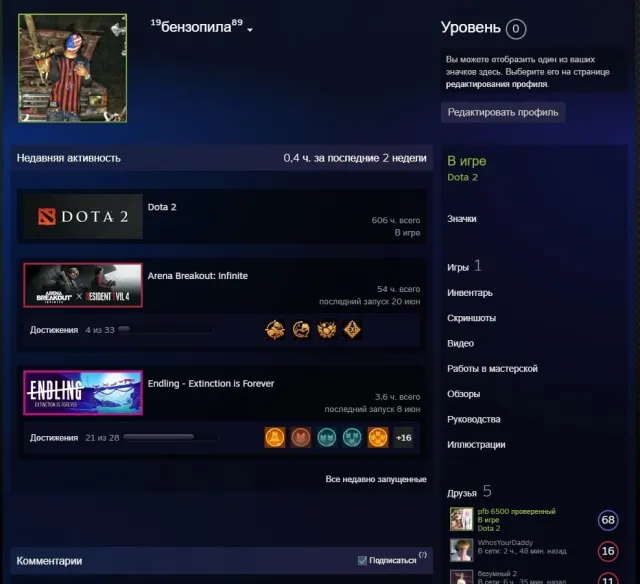The height and width of the screenshot is (584, 640).
Task: Open the Иллюстрации section
Action: click(476, 444)
